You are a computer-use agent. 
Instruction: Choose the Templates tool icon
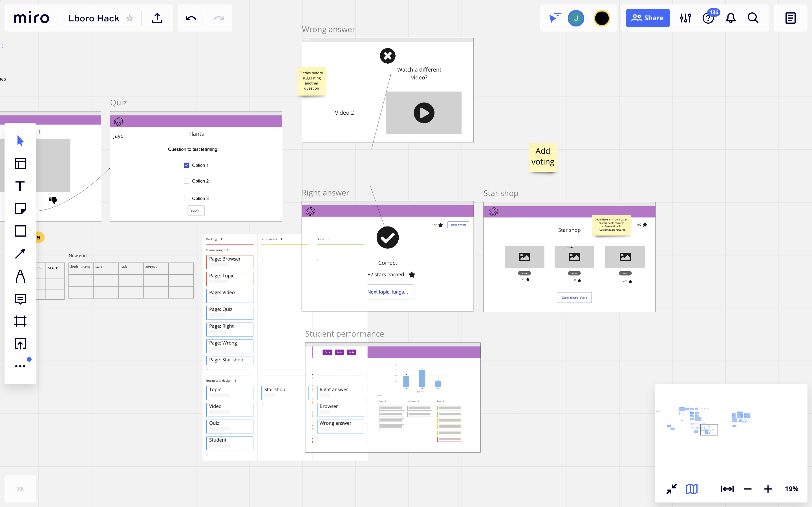(x=20, y=163)
